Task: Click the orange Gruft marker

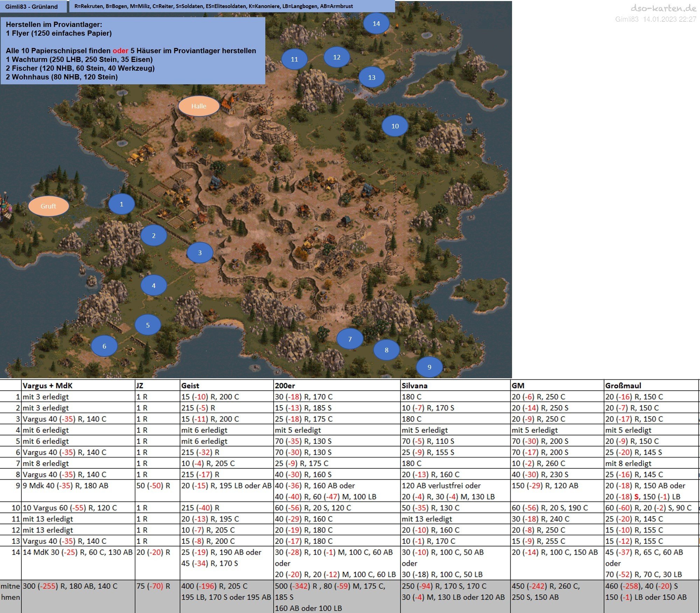Action: 48,206
